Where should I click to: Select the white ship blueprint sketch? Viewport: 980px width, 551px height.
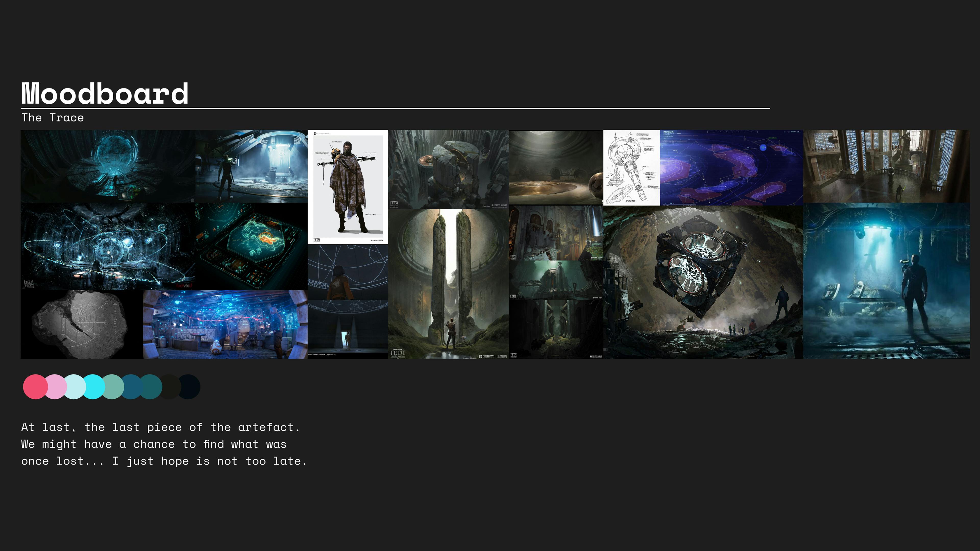pos(631,167)
